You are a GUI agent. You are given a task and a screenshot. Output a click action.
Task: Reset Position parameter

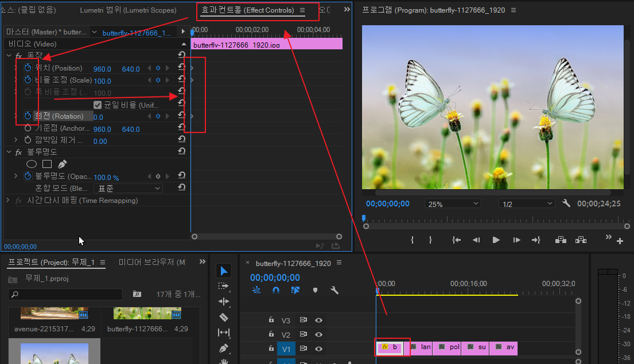[182, 66]
